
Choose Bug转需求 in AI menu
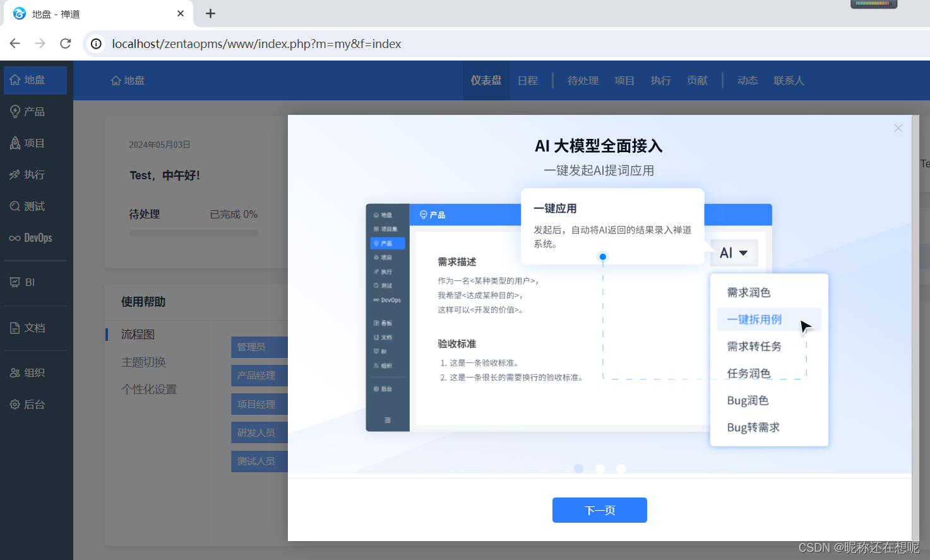coord(753,427)
